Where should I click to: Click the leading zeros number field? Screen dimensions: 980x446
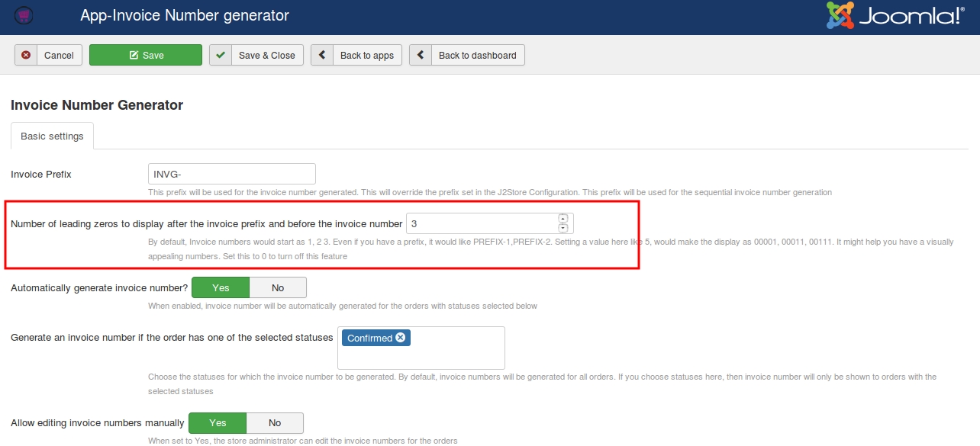tap(481, 223)
